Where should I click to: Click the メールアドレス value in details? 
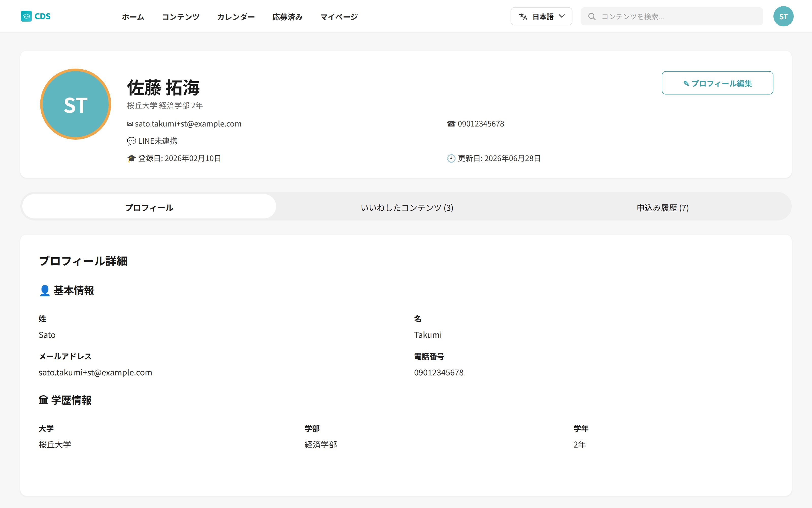pyautogui.click(x=95, y=373)
